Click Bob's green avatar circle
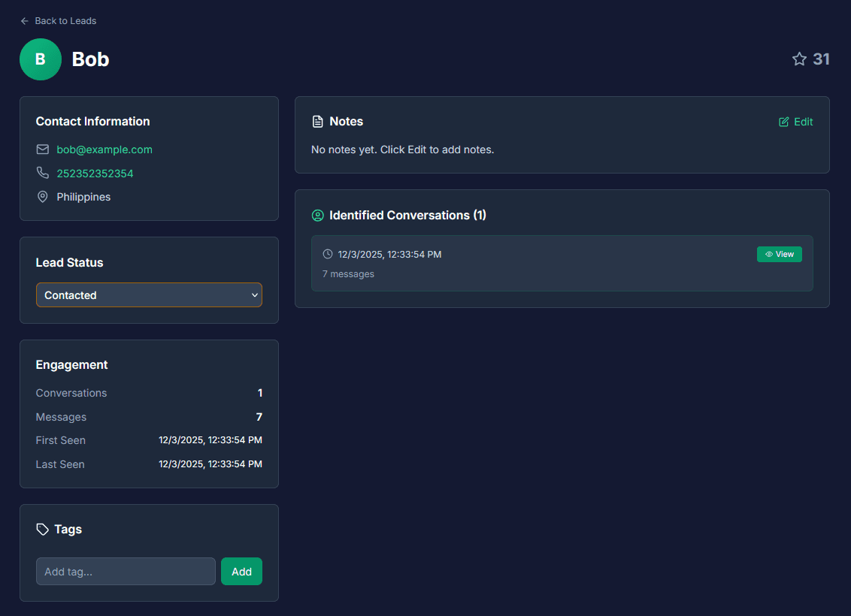851x616 pixels. 40,59
